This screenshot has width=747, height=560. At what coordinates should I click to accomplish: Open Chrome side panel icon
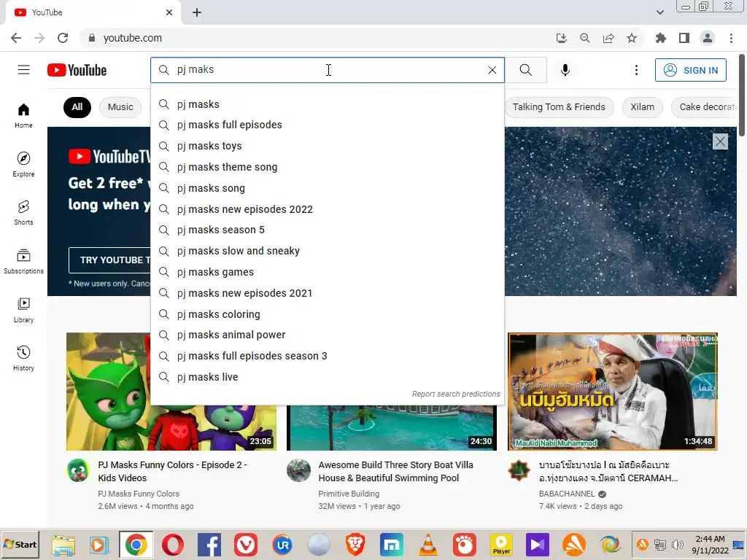(684, 38)
